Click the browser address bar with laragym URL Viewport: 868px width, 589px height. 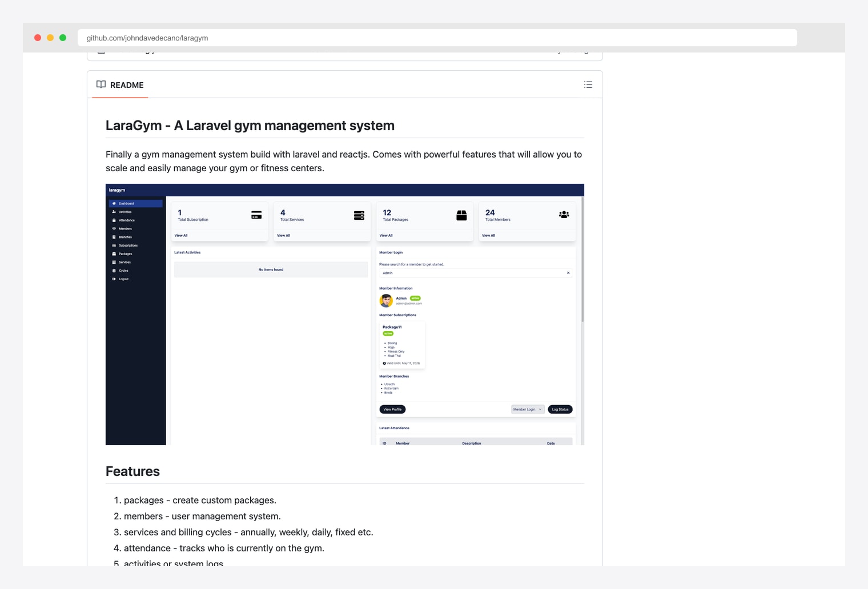[x=437, y=38]
